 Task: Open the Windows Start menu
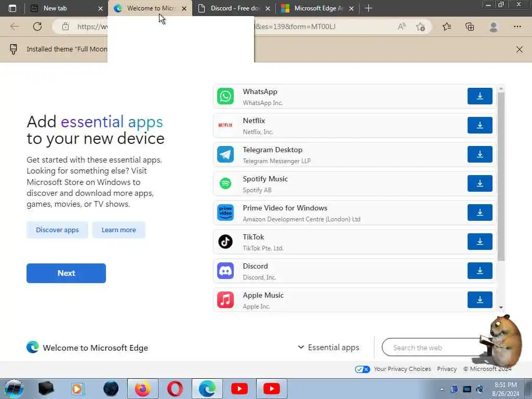point(14,389)
